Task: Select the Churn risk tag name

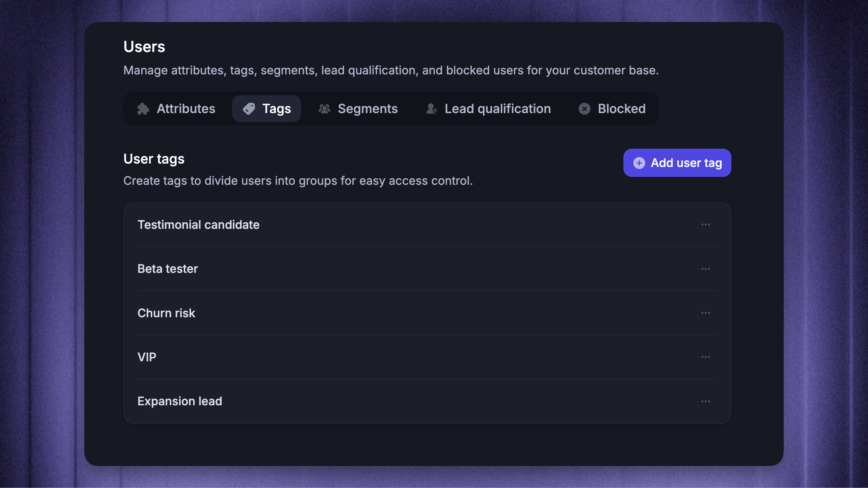Action: tap(166, 313)
